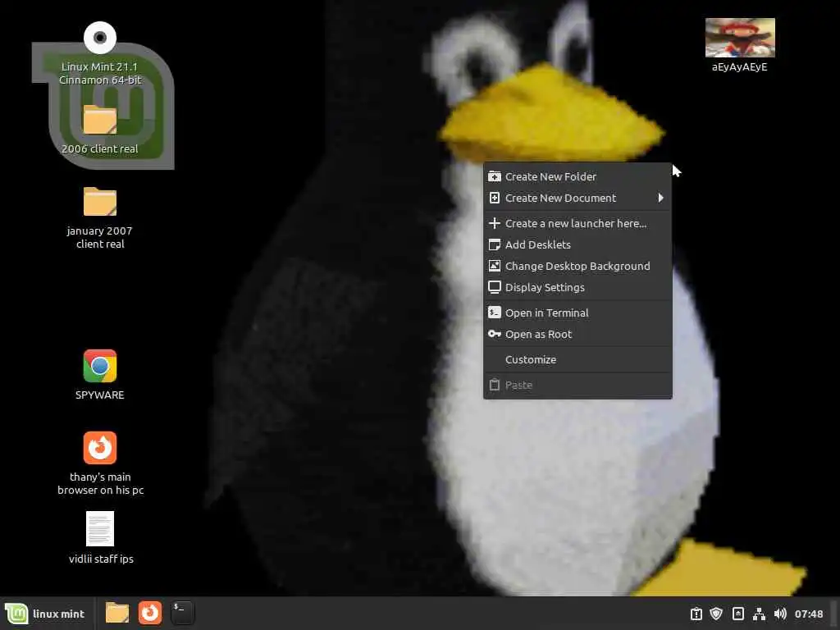Click the show desktop strip at panel edge
The width and height of the screenshot is (840, 630).
click(834, 614)
